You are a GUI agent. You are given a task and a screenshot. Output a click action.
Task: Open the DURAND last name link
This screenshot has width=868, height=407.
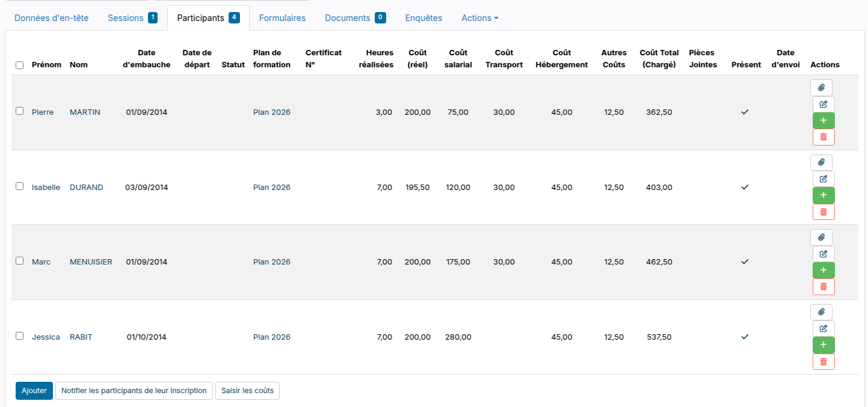tap(87, 188)
